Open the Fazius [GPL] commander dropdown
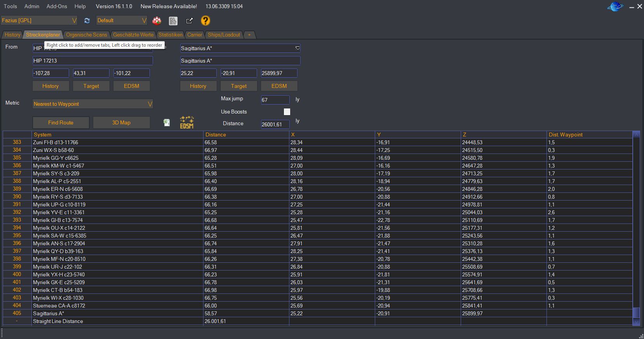 (x=39, y=21)
